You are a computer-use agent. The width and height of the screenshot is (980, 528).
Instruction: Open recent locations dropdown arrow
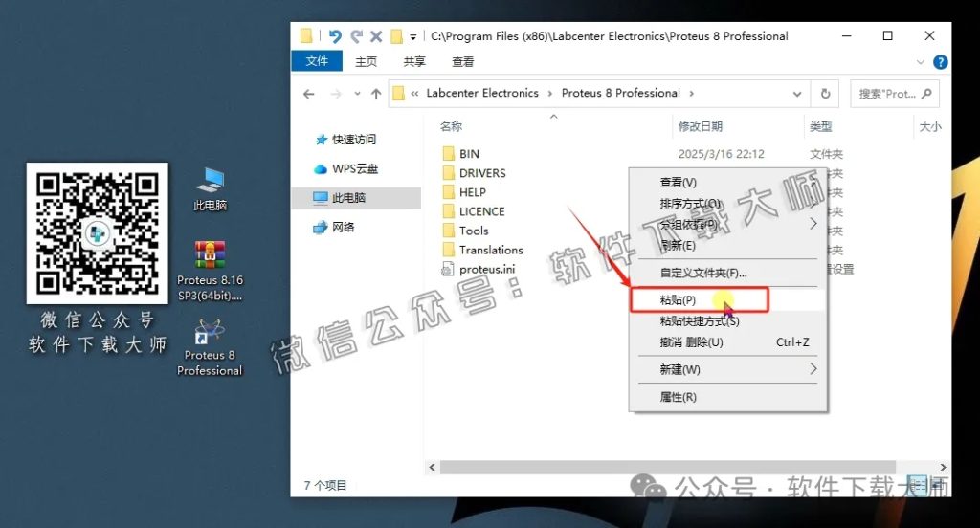(x=357, y=94)
